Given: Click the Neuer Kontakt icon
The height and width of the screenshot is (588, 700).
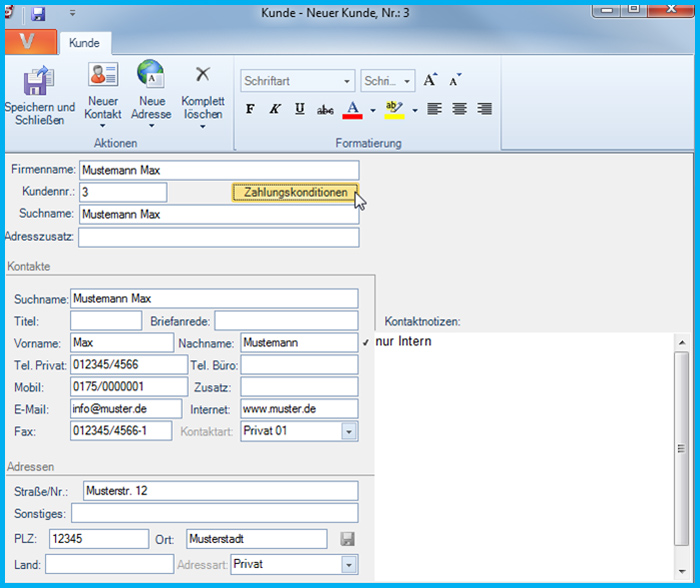Looking at the screenshot, I should tap(103, 74).
